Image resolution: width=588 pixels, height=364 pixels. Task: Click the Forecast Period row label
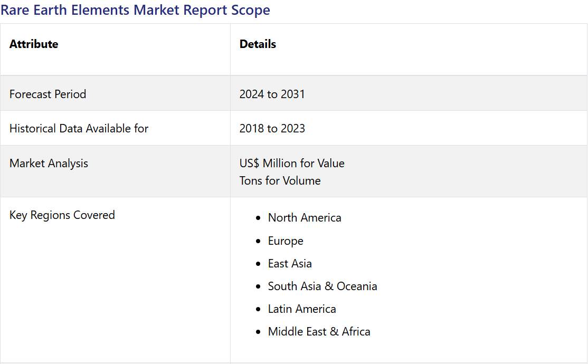click(x=48, y=94)
